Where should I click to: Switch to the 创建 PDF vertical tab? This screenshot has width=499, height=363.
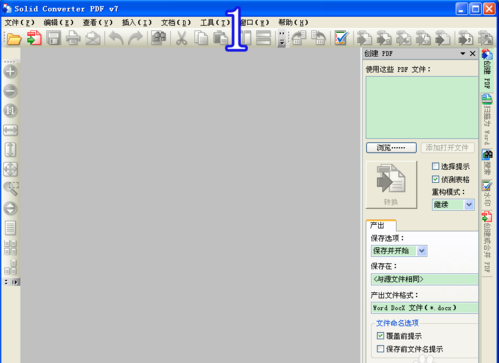point(487,69)
